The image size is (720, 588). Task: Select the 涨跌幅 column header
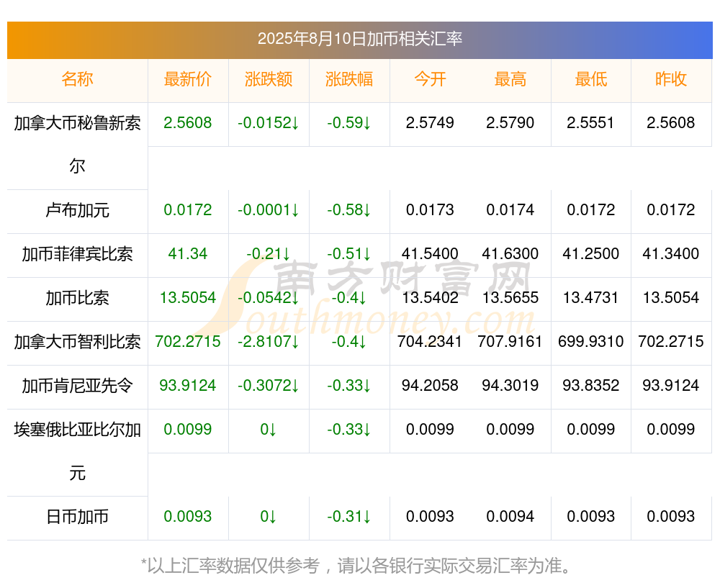(349, 79)
